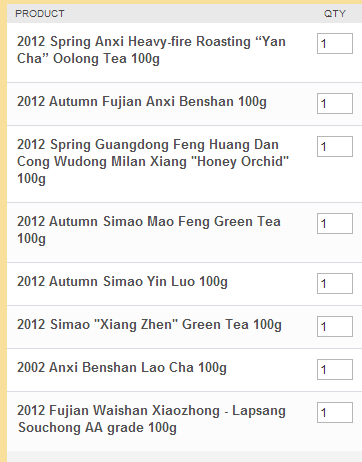Click quantity box for Lapsang Souchong AA grade
This screenshot has height=462, width=362.
coord(335,412)
